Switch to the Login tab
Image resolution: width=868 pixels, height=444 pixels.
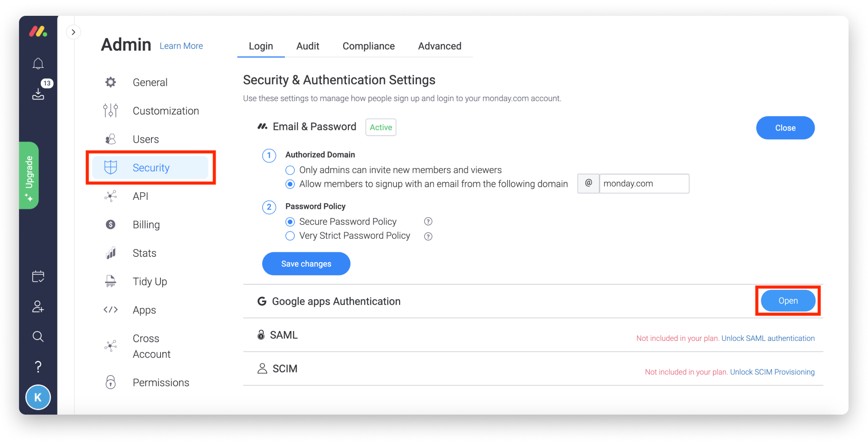click(x=261, y=46)
